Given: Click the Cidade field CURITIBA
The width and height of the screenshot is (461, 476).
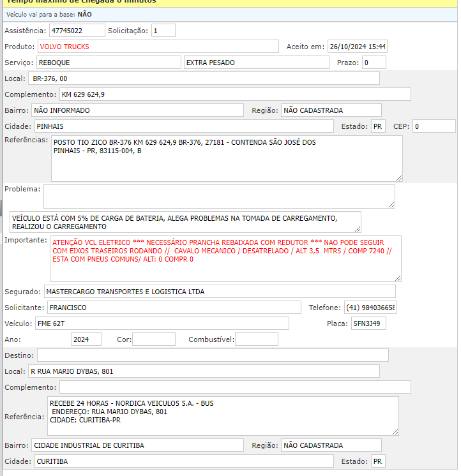Looking at the screenshot, I should 184,461.
